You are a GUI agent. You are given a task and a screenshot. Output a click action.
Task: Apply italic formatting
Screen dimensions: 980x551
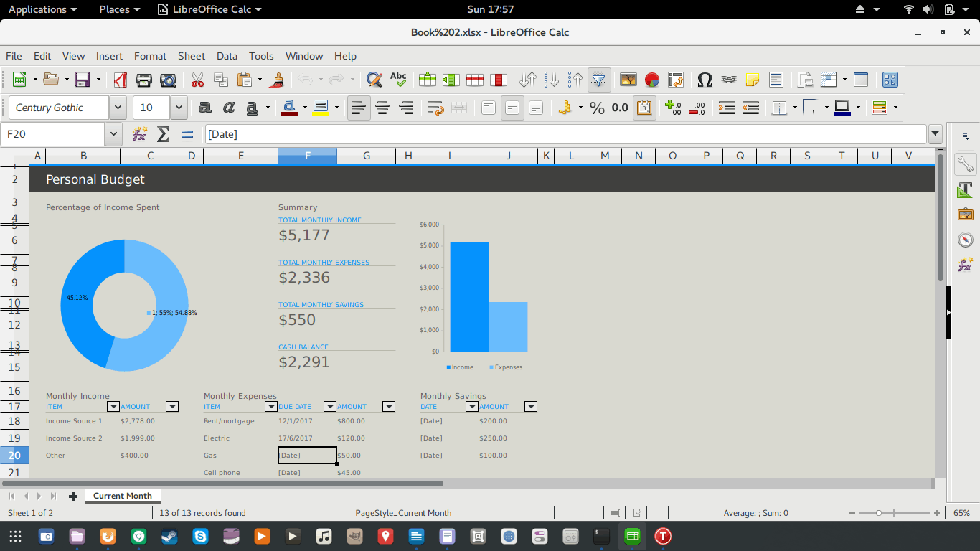tap(229, 108)
